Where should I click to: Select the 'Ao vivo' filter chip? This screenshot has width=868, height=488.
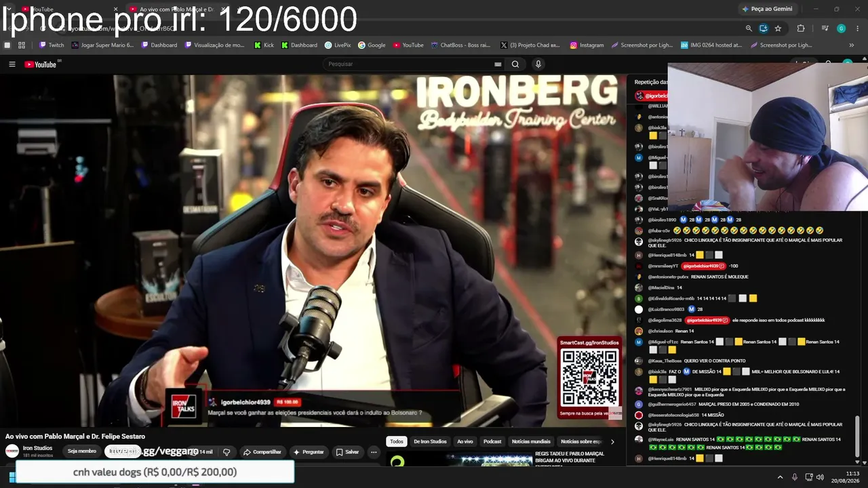pyautogui.click(x=465, y=442)
